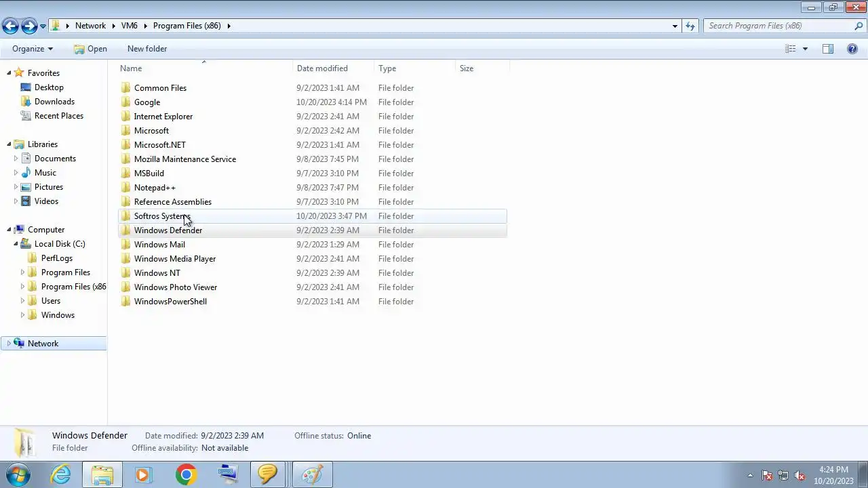Open the Organize menu
The height and width of the screenshot is (488, 868).
[x=33, y=49]
